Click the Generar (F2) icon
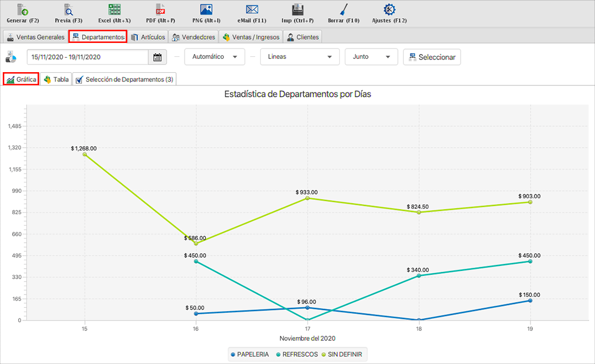 tap(23, 10)
